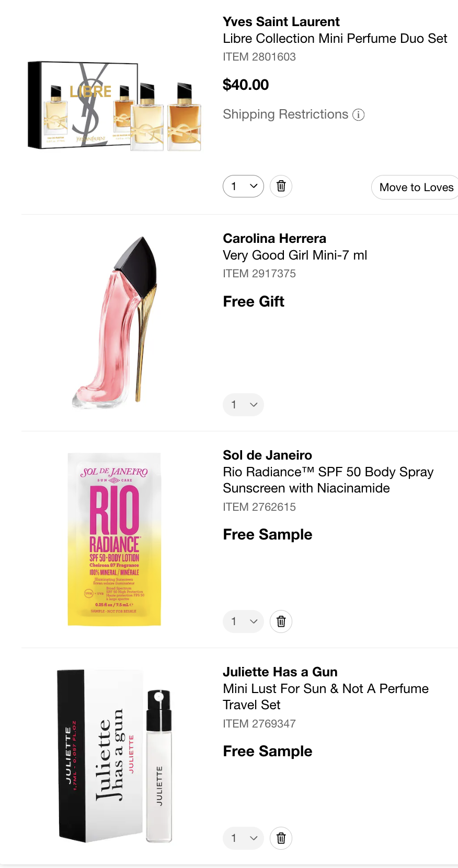Delete the Yves Saint Laurent Libre set
The height and width of the screenshot is (868, 458).
(x=281, y=186)
